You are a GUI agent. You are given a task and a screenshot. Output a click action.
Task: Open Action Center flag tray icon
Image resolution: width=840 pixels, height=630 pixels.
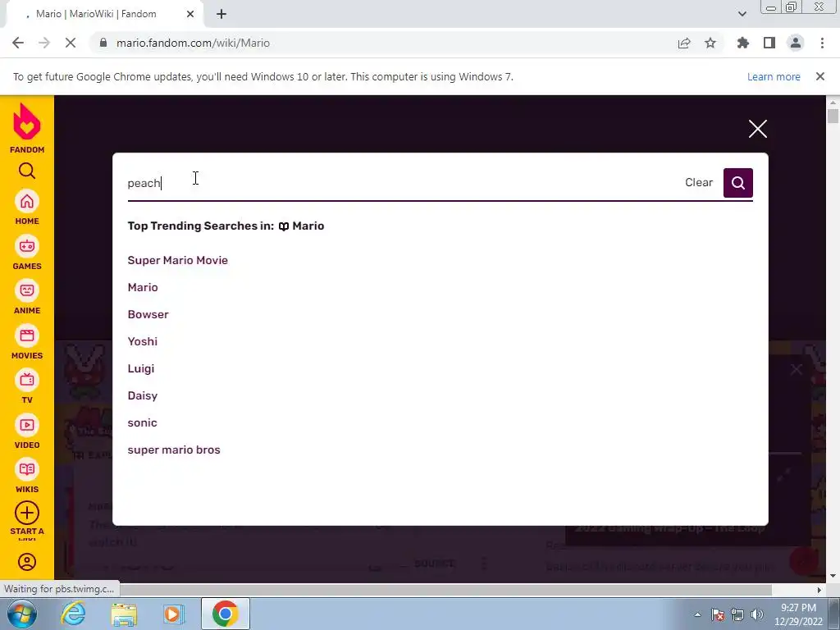[x=718, y=614]
